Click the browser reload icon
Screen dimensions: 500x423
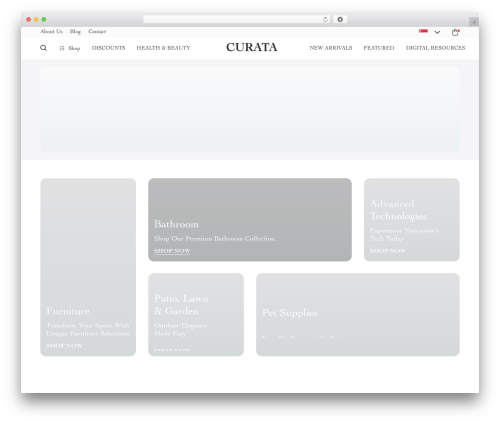[325, 19]
